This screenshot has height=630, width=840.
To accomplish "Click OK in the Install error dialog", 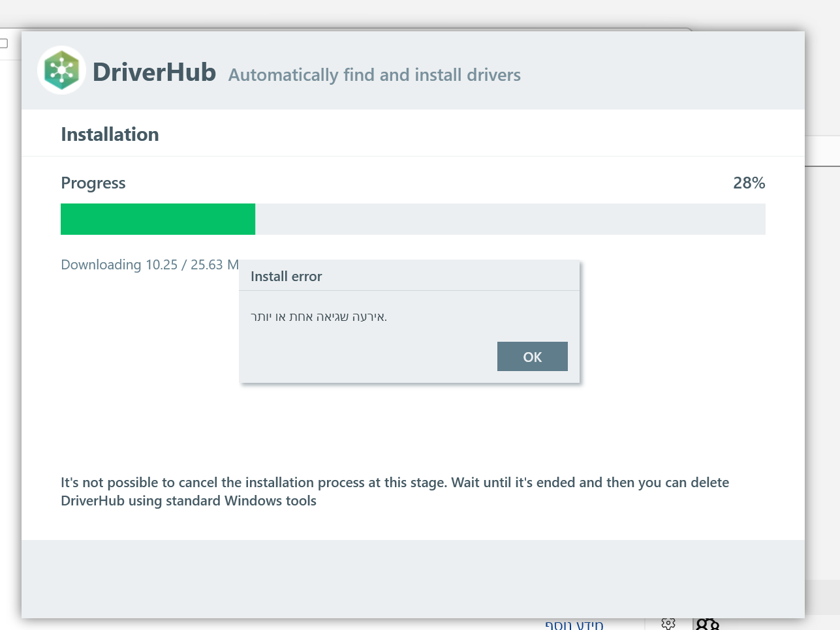I will click(x=532, y=356).
